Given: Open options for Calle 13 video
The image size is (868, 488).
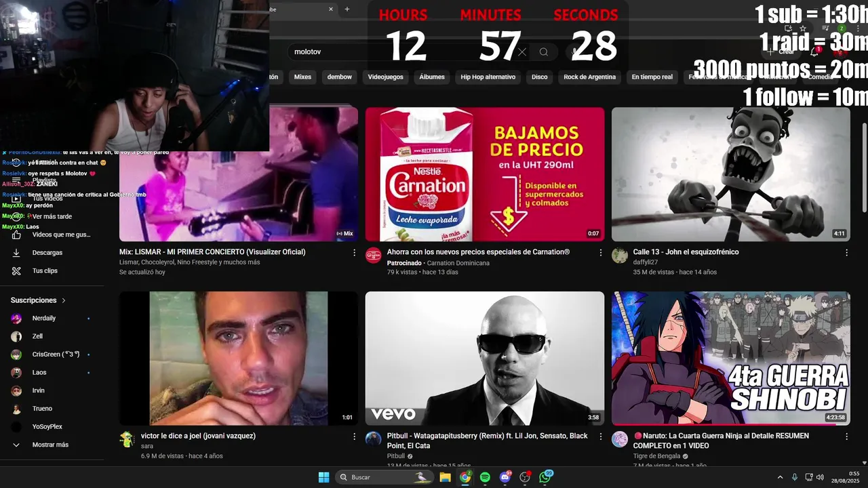Looking at the screenshot, I should pos(846,252).
